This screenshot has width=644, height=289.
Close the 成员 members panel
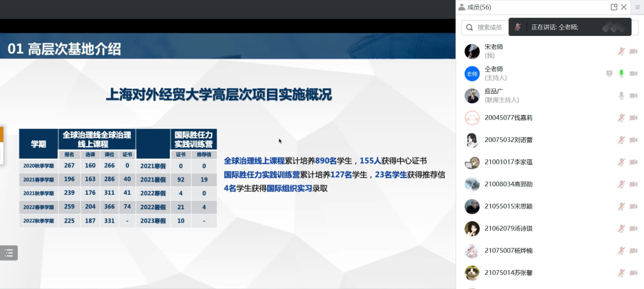pos(624,7)
